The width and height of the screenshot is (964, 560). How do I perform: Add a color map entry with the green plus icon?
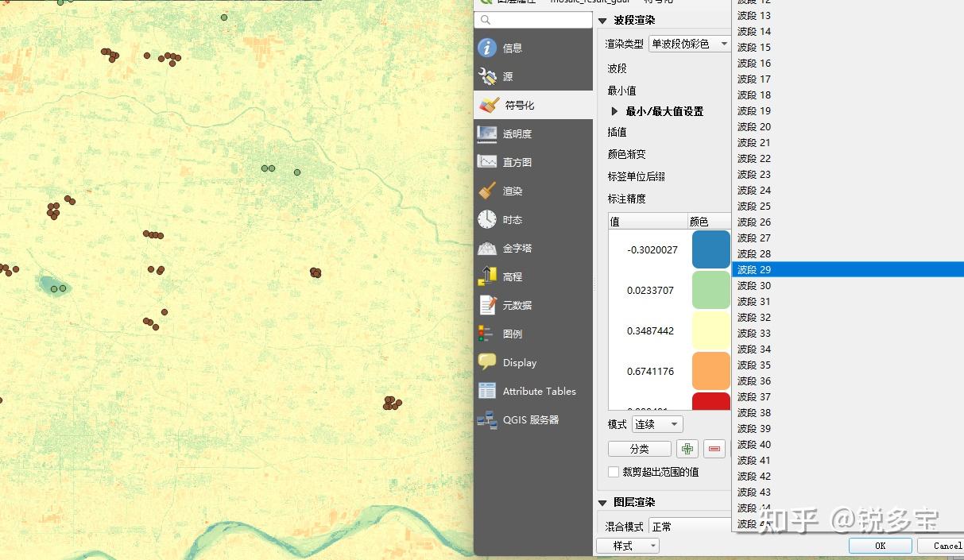point(687,448)
